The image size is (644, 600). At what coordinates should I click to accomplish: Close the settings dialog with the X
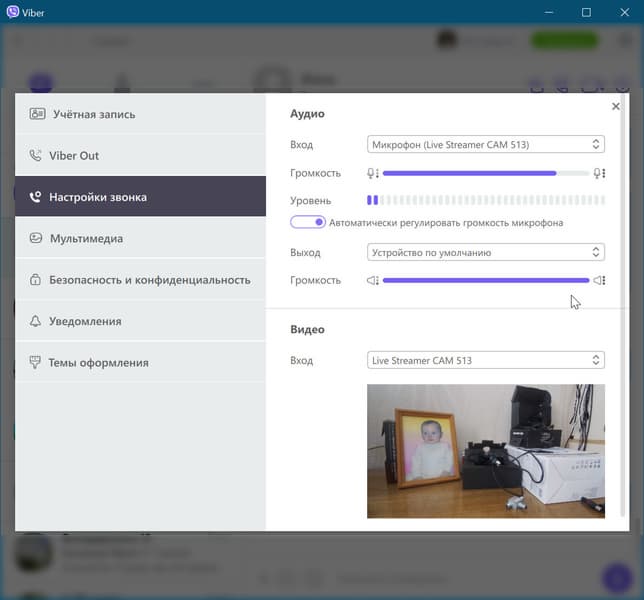[x=616, y=106]
